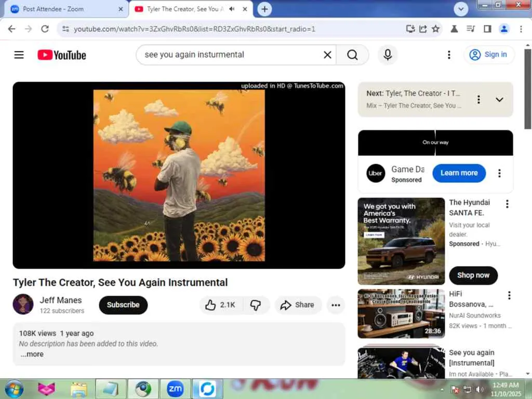Close the Post Attendee - Zoom tab
Screen dimensions: 532x399
click(121, 9)
